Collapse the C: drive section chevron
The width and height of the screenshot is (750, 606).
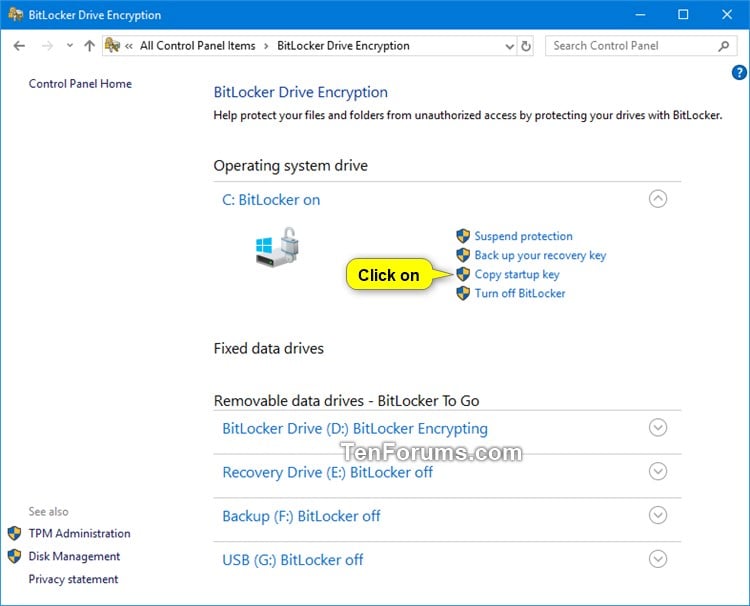658,198
